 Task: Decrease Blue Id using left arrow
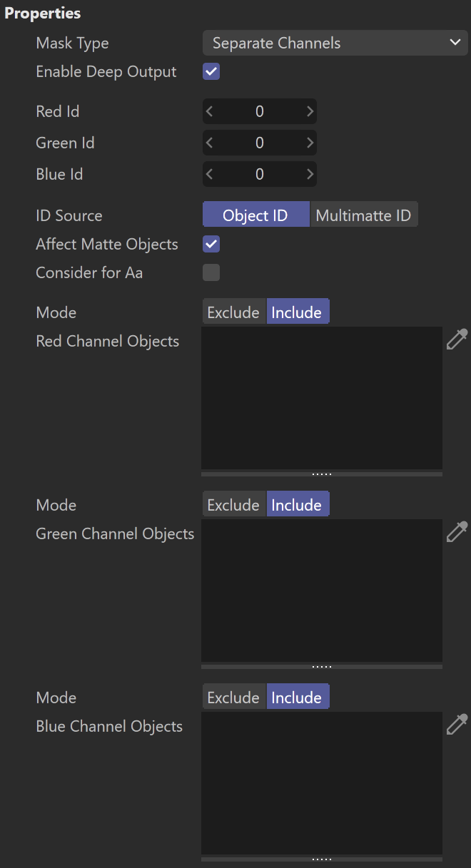point(209,174)
